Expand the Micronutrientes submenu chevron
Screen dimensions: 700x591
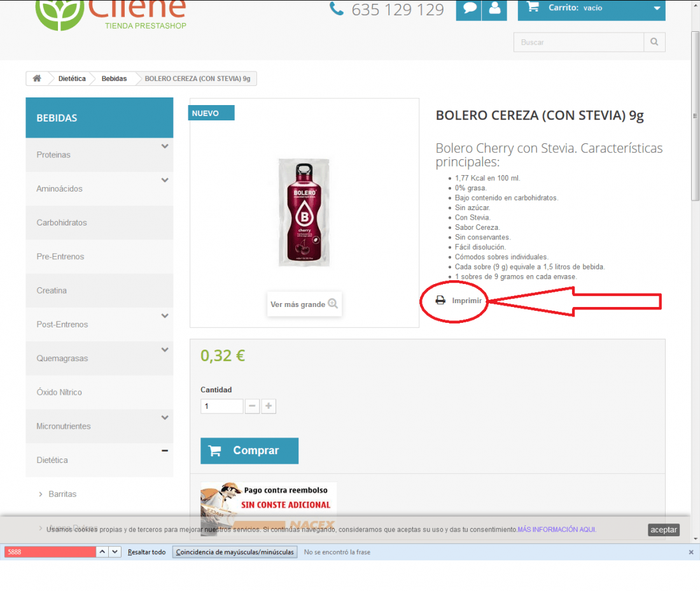[165, 418]
